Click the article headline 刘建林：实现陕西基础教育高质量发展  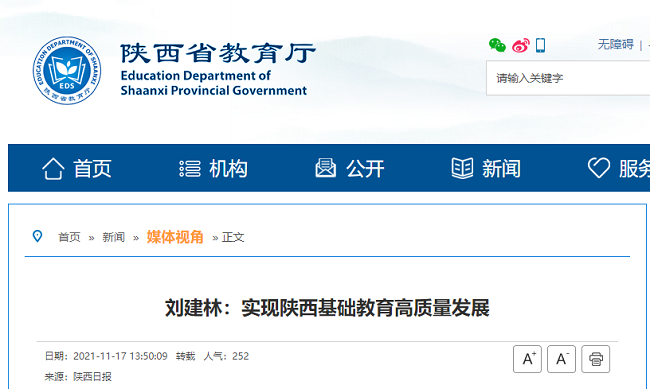pyautogui.click(x=327, y=308)
